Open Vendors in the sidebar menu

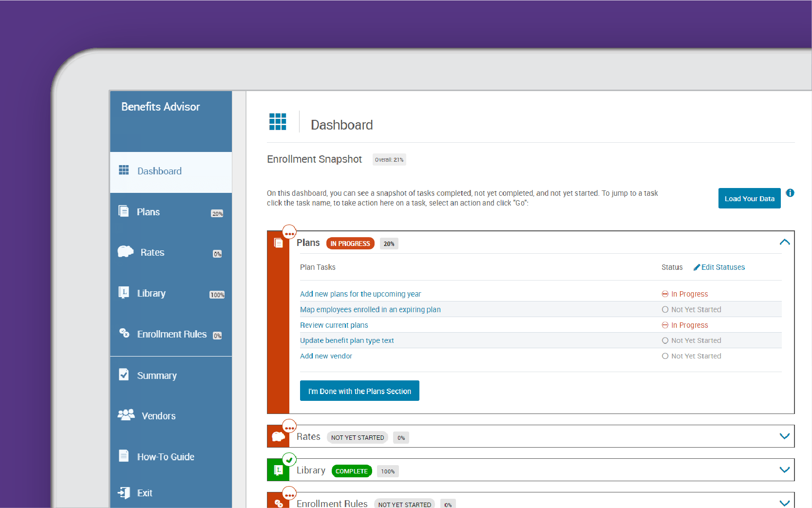(171, 416)
